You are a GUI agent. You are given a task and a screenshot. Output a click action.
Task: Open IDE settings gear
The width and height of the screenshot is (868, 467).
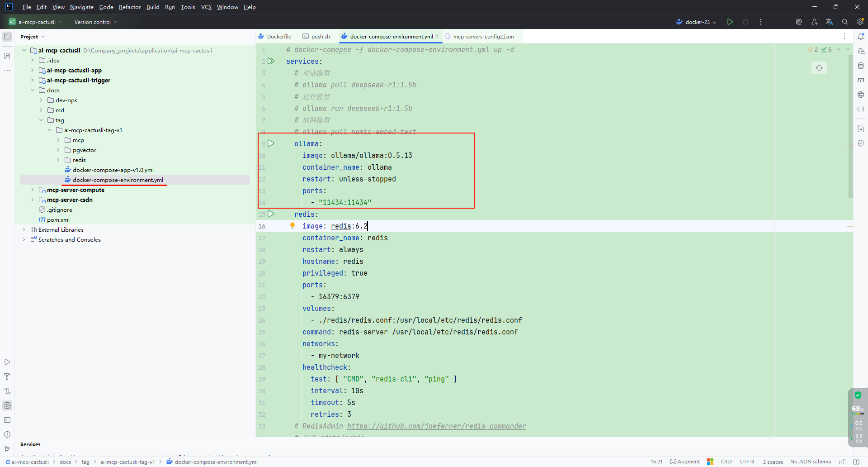click(860, 22)
